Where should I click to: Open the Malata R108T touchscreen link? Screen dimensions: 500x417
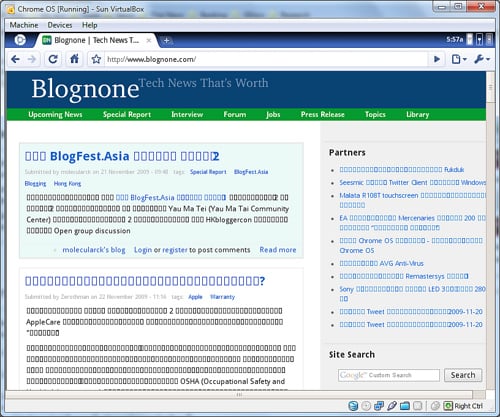[413, 200]
